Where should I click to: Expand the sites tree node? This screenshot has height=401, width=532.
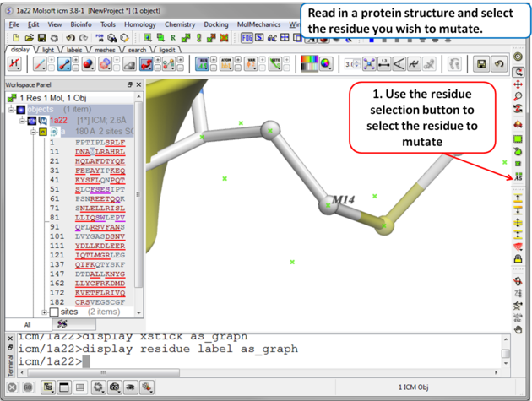(44, 312)
